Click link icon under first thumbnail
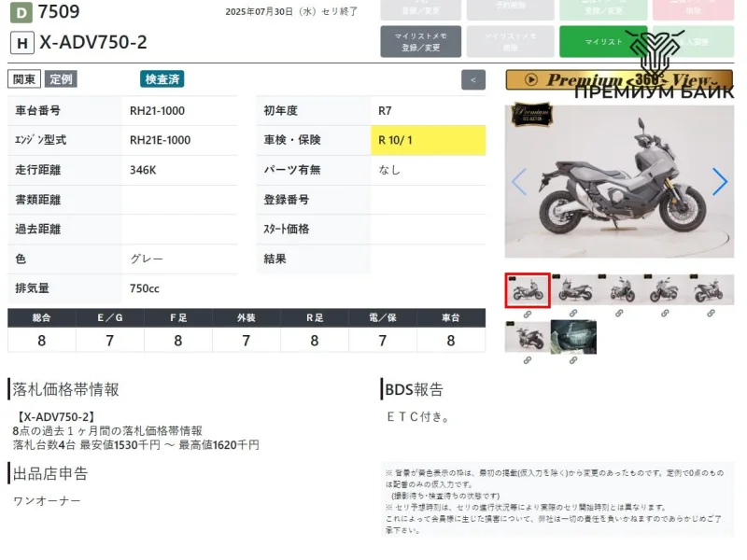 coord(528,315)
